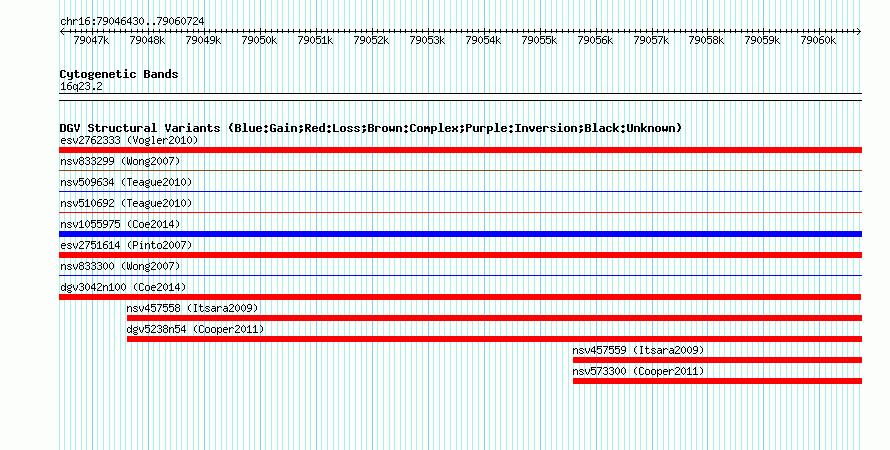The height and width of the screenshot is (450, 890).
Task: Click the 79050k ruler tick label
Action: (x=259, y=40)
